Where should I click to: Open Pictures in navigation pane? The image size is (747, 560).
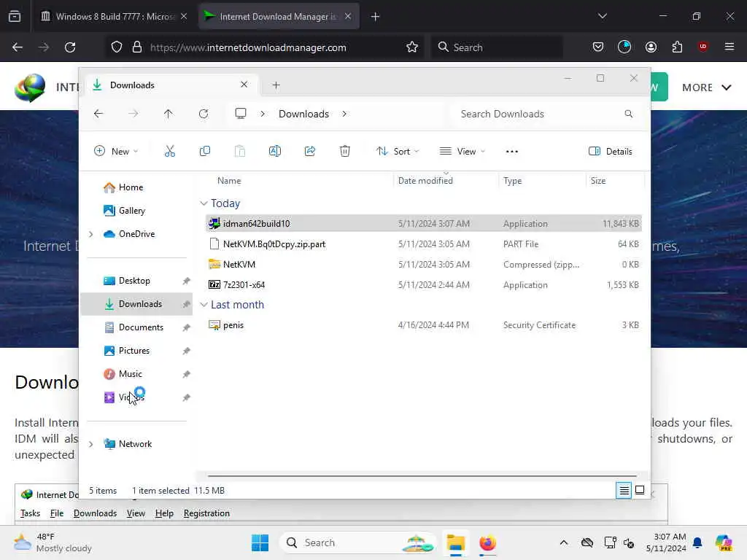click(x=134, y=351)
